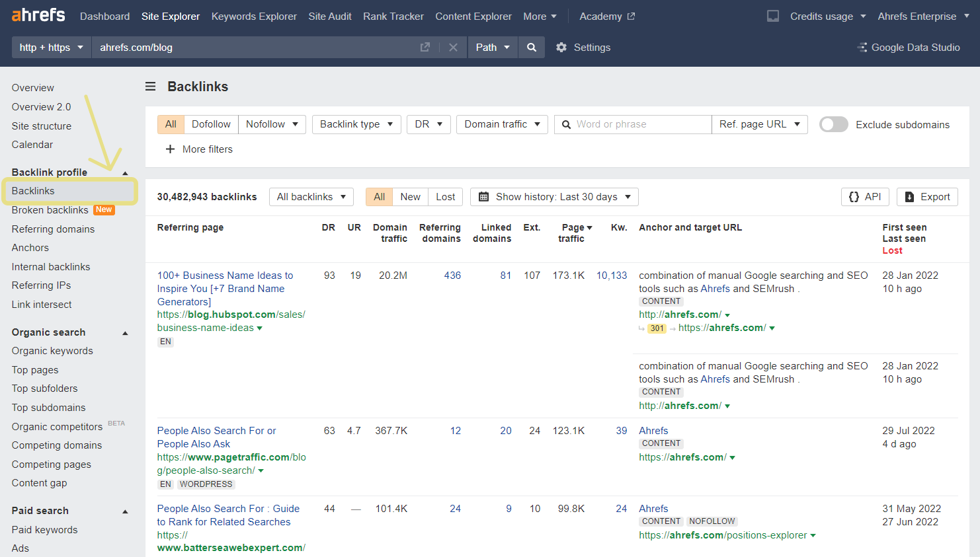Expand the https://ahrefs.com/ redirect target caret
This screenshot has height=557, width=980.
[772, 328]
